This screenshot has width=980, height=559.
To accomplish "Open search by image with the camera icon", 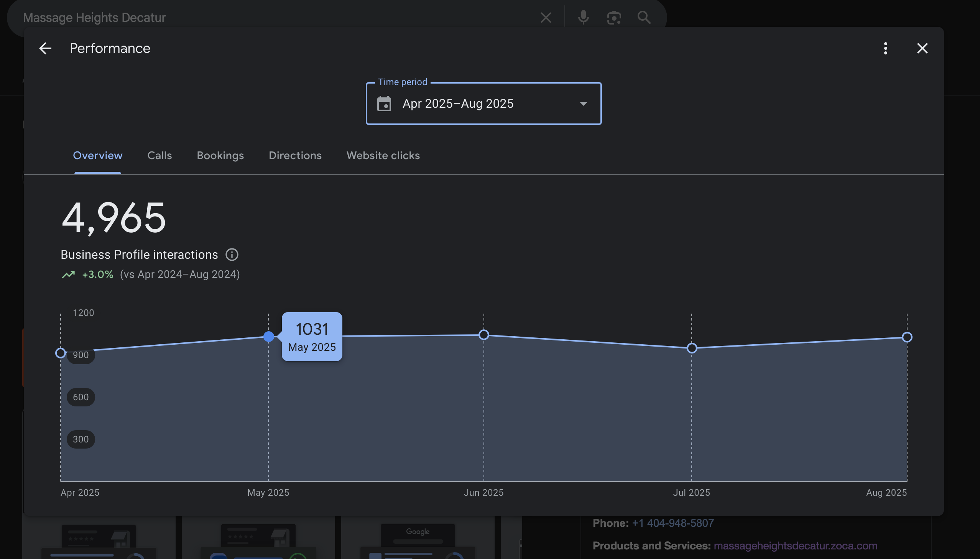I will tap(614, 18).
